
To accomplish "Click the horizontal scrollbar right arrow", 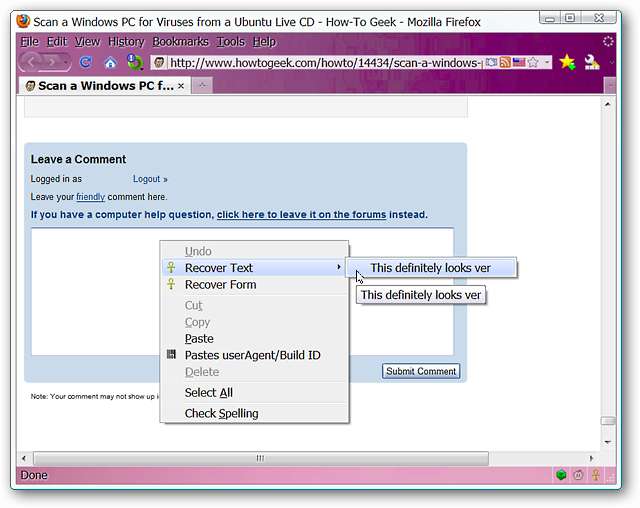I will point(591,458).
